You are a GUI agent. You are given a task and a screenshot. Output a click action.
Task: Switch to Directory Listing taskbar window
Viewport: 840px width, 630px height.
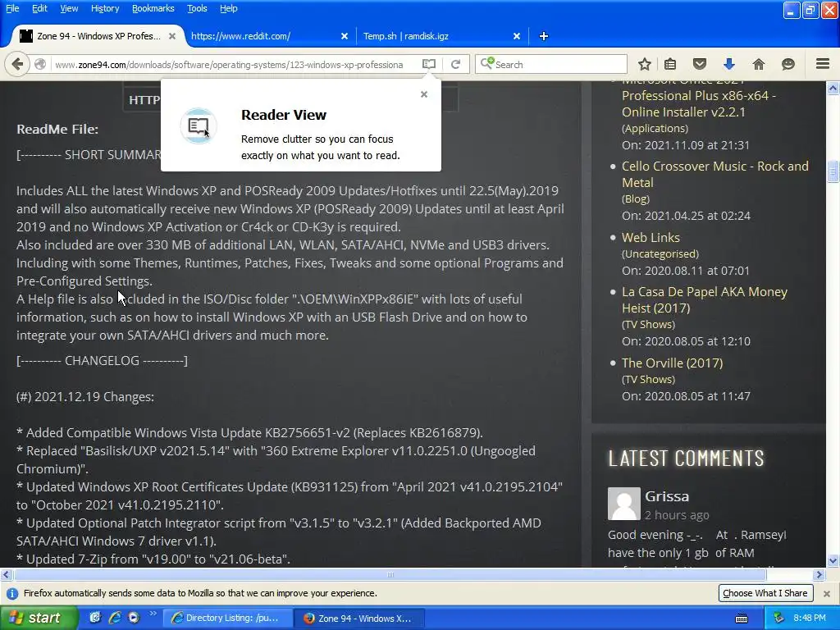click(226, 619)
